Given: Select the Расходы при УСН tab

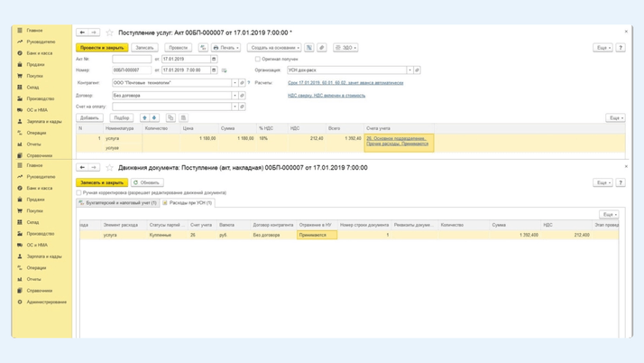Looking at the screenshot, I should click(x=188, y=203).
